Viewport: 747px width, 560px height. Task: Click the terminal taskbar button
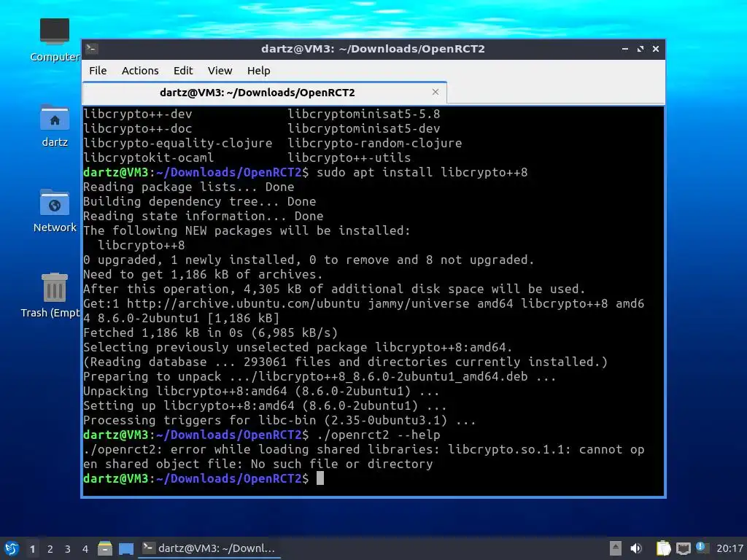coord(209,548)
